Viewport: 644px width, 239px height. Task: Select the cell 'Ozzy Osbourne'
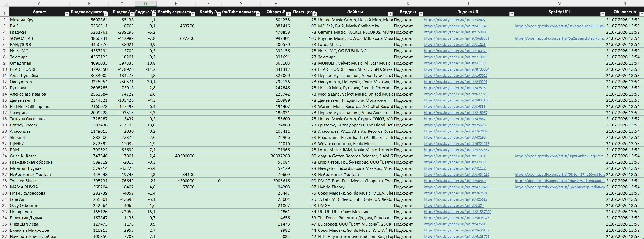(x=39, y=205)
